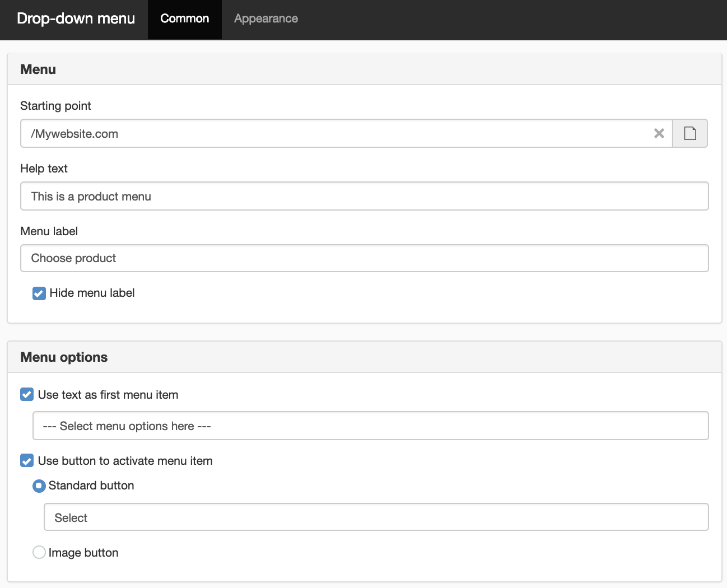Click the Help text label

pos(44,169)
